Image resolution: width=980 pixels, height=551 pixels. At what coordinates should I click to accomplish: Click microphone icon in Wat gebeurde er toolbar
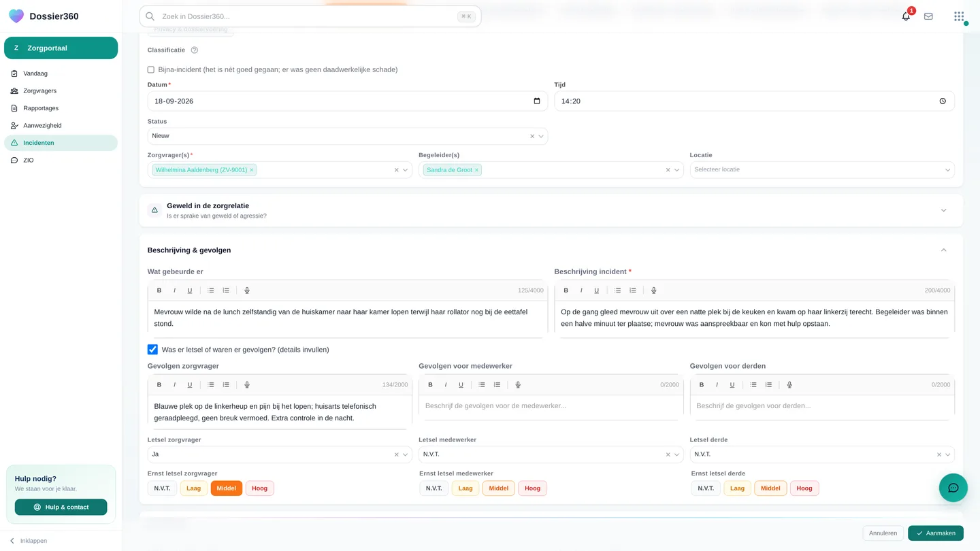pos(247,290)
